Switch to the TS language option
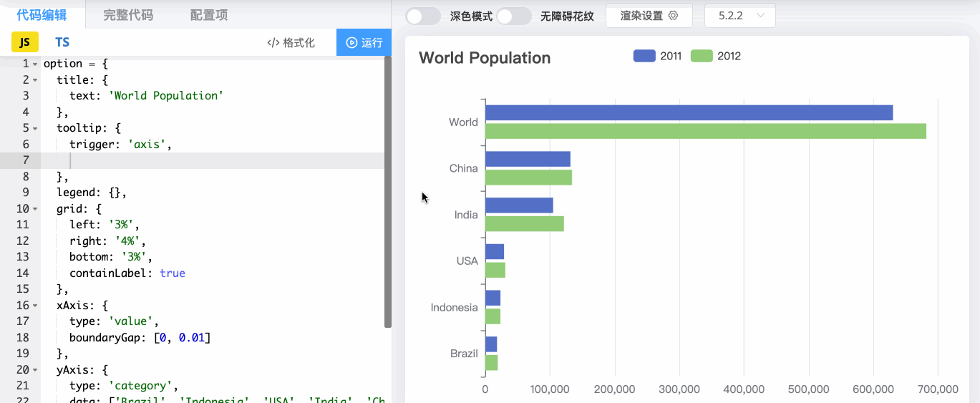Viewport: 980px width, 403px height. (x=62, y=42)
